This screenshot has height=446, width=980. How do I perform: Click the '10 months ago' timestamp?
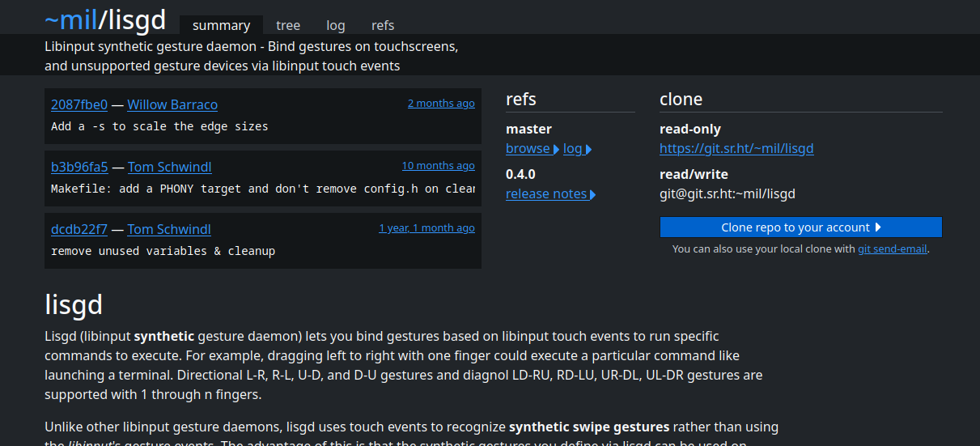[x=438, y=166]
